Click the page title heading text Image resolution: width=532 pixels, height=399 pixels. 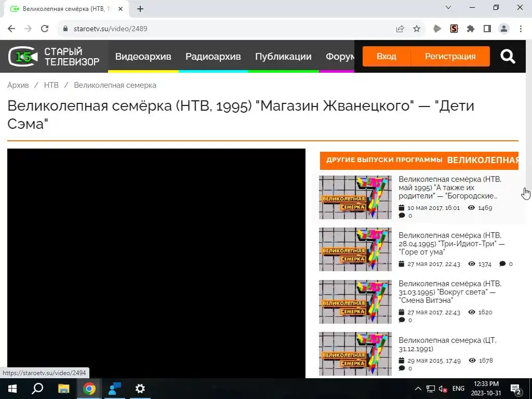click(241, 115)
